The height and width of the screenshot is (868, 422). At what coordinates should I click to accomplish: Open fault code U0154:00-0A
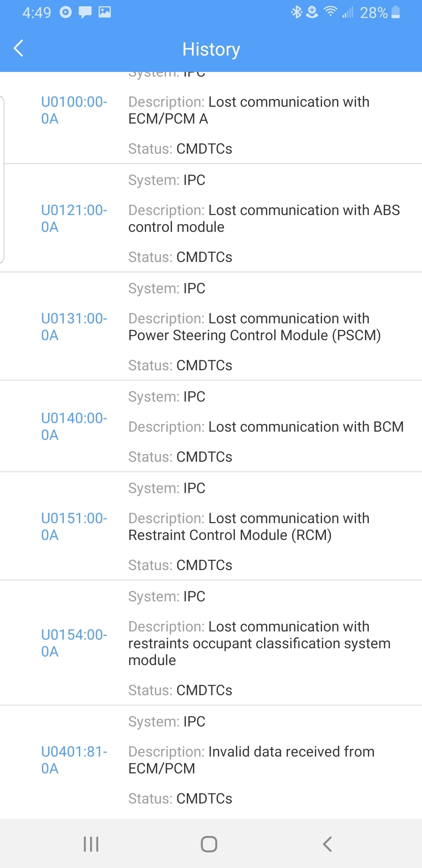74,643
